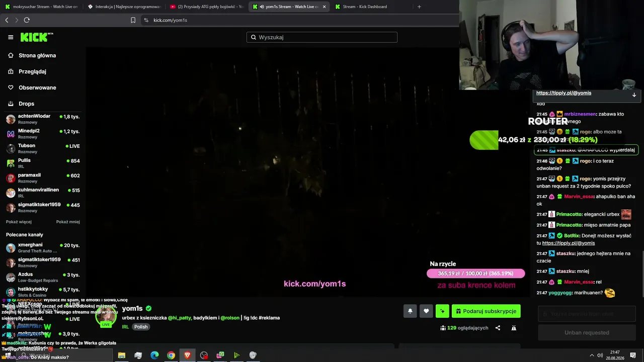Share the yom1s stream
Image resolution: width=644 pixels, height=362 pixels.
tap(498, 328)
